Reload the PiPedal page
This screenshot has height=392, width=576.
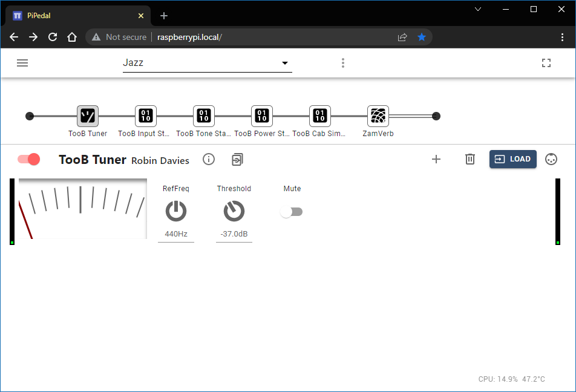click(x=53, y=37)
